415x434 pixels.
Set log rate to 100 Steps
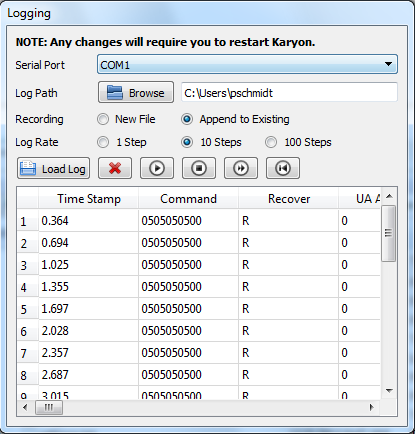point(298,142)
